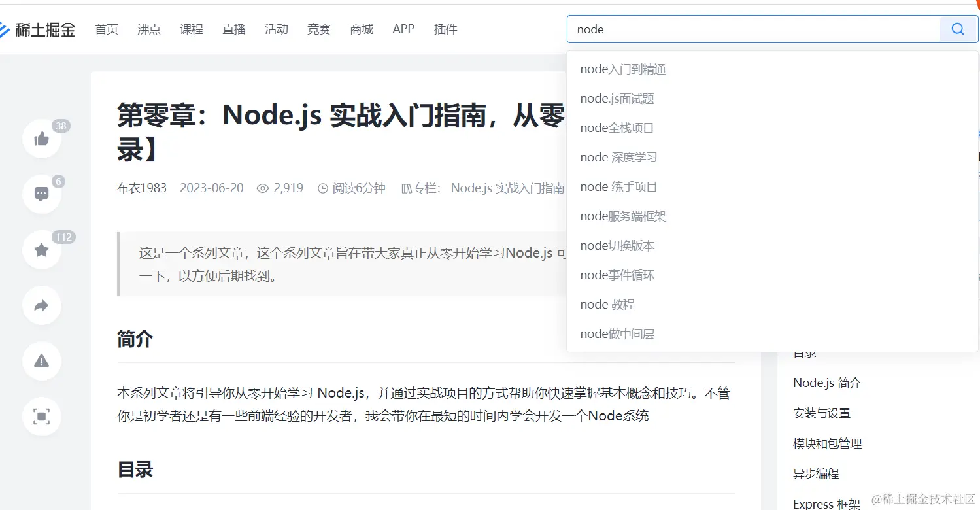The width and height of the screenshot is (980, 510).
Task: Favorite the article with star icon
Action: [42, 250]
